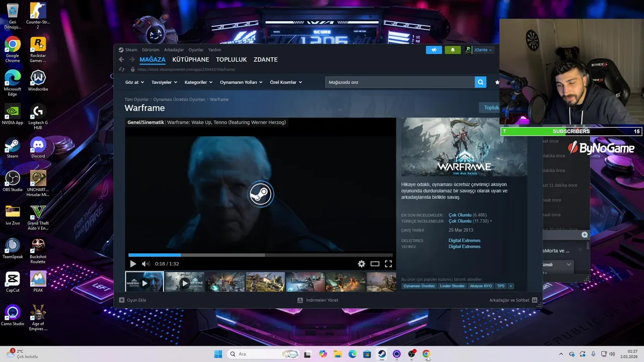
Task: Toggle theater mode on the video
Action: (375, 263)
